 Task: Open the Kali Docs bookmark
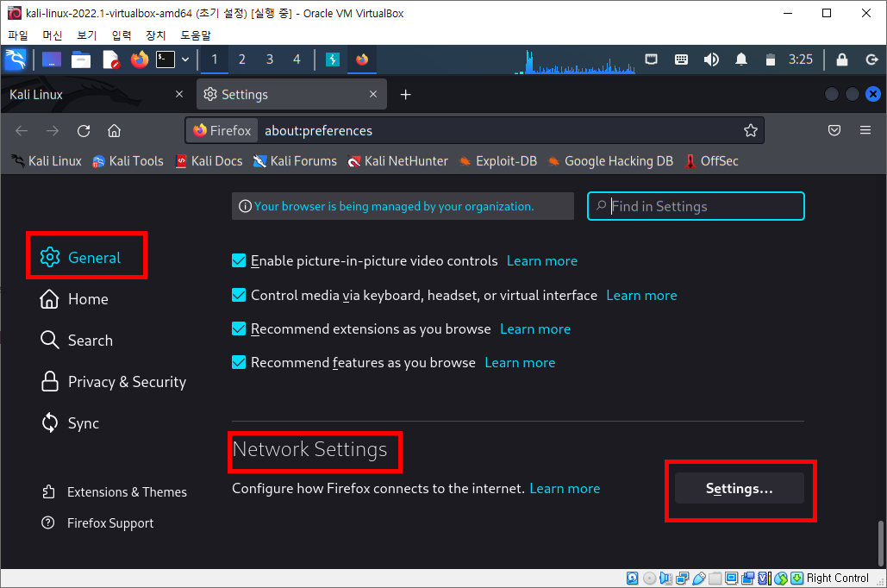pos(209,161)
